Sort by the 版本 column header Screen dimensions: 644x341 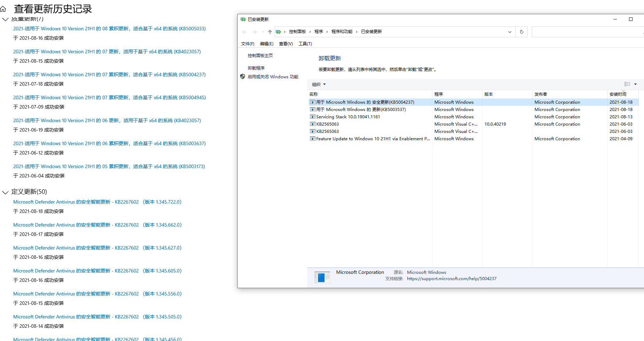(507, 94)
